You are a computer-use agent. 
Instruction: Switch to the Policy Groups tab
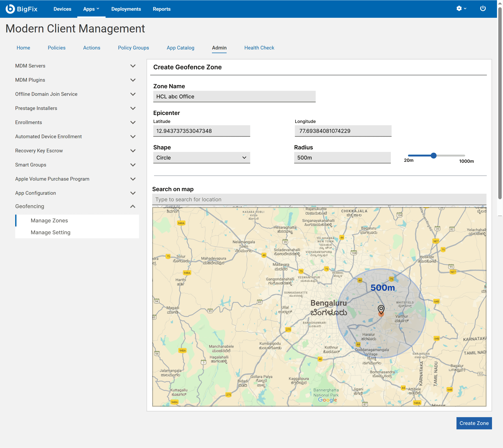pos(133,48)
